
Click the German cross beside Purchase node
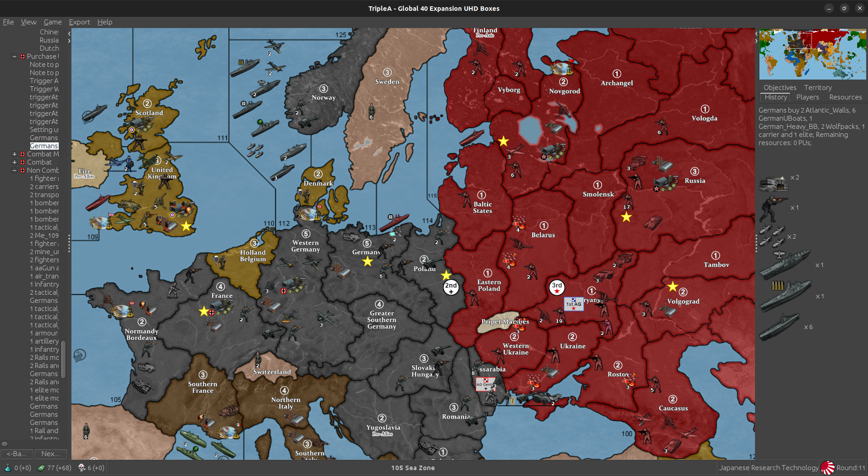(23, 57)
